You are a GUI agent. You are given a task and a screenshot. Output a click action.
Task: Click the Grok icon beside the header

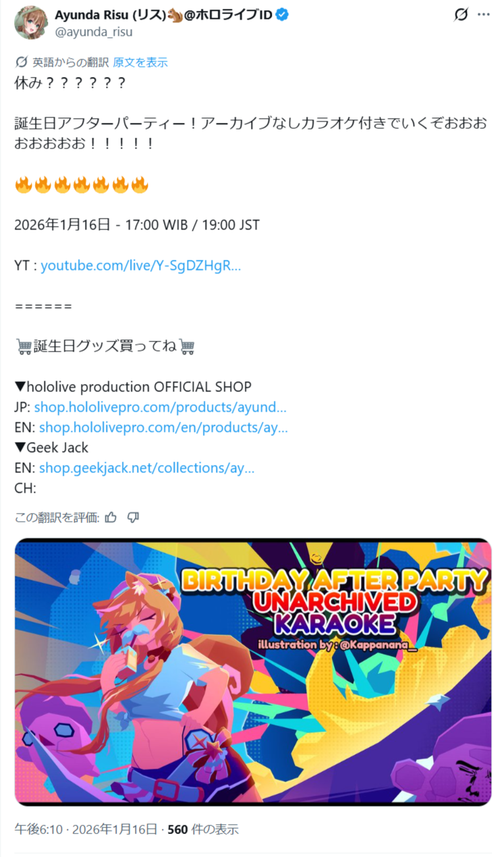[461, 15]
